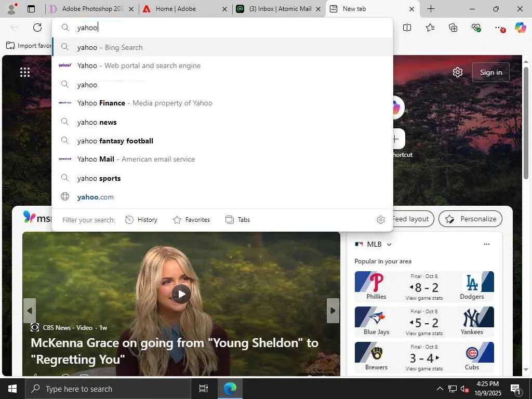Filter search by Tabs
This screenshot has width=532, height=399.
237,220
